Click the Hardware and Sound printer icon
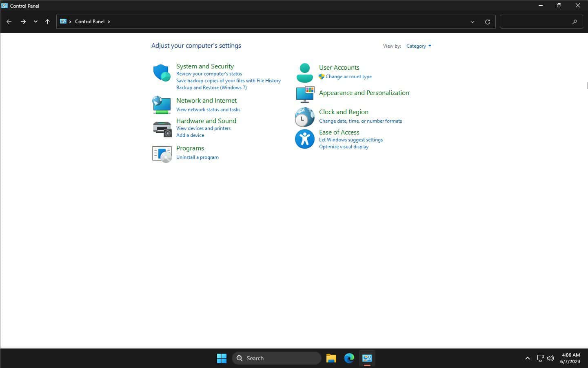 click(x=162, y=129)
